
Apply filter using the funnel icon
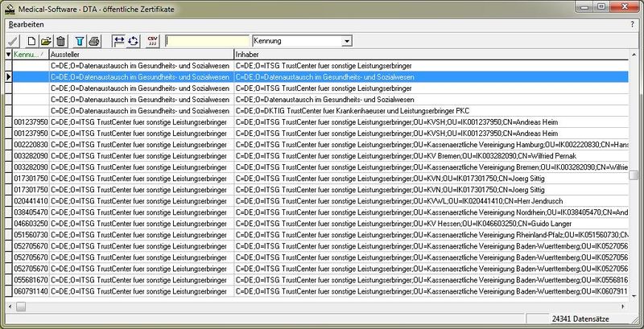pyautogui.click(x=80, y=41)
